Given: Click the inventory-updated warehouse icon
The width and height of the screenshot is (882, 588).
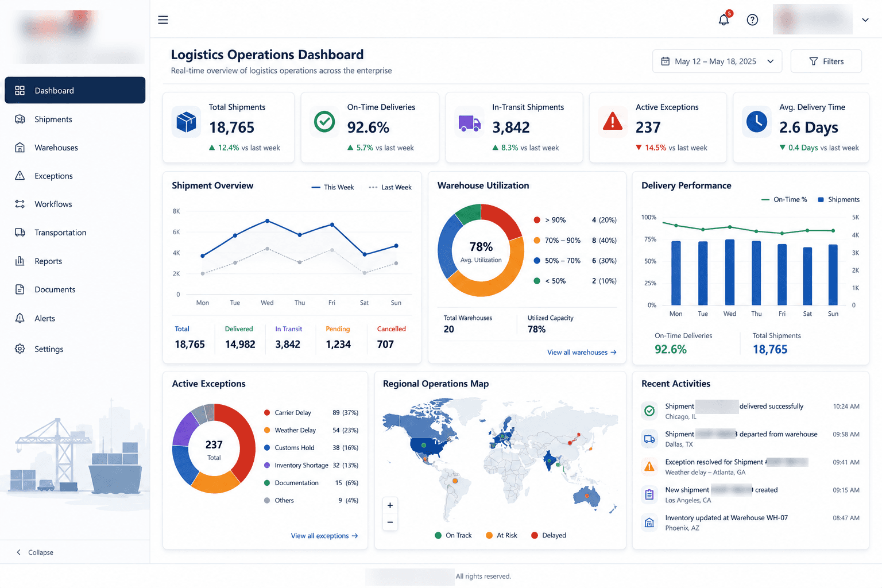Looking at the screenshot, I should point(649,523).
